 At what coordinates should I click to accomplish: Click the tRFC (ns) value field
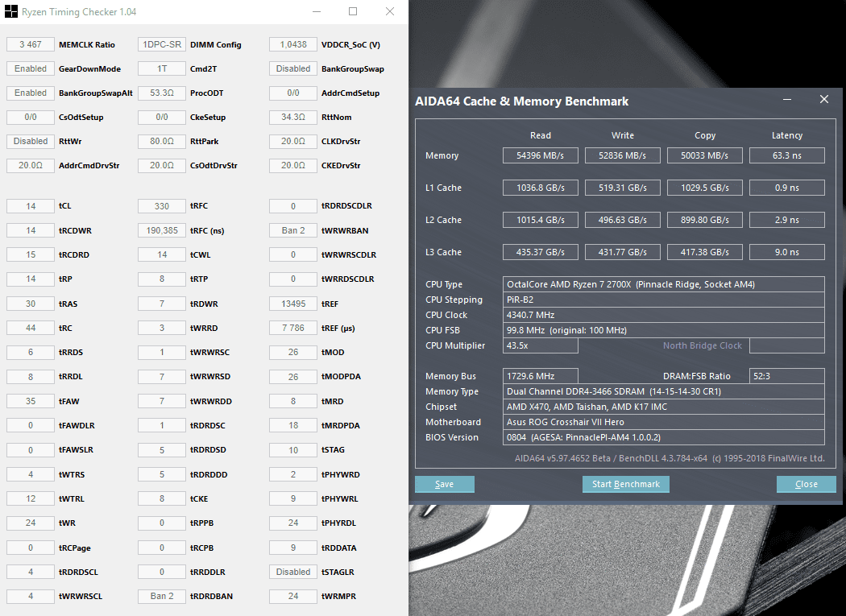click(x=162, y=230)
